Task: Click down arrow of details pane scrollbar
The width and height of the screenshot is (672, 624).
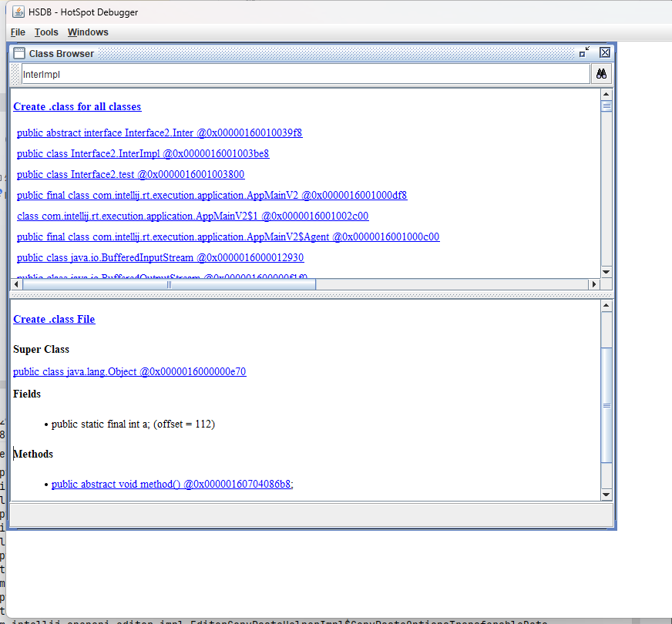Action: click(x=606, y=495)
